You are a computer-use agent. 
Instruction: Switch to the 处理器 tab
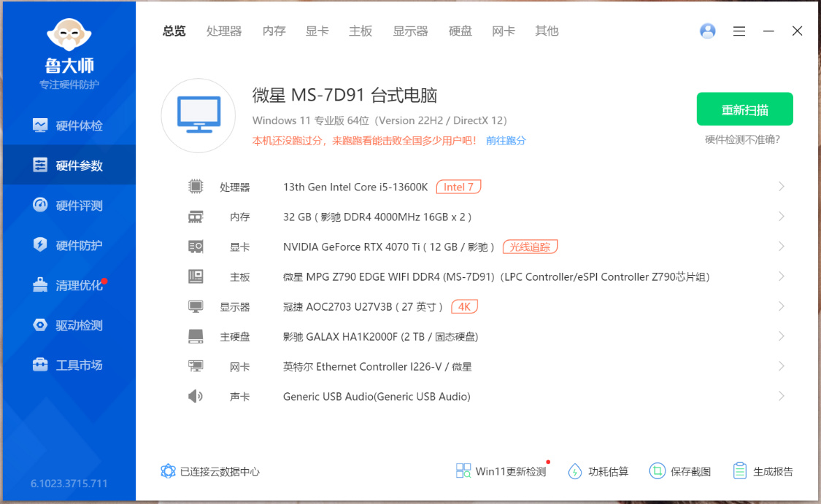pyautogui.click(x=224, y=31)
